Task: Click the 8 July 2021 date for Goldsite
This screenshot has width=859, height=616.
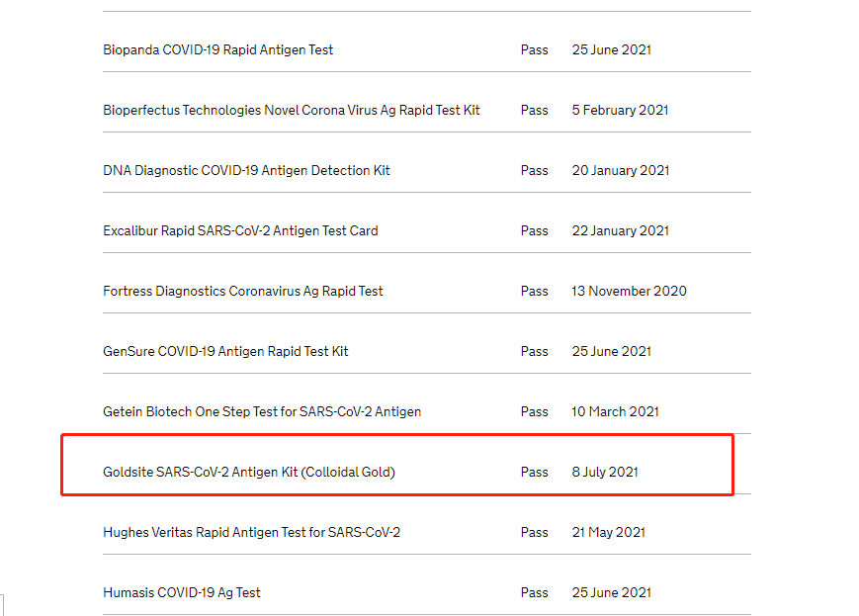Action: [x=604, y=472]
